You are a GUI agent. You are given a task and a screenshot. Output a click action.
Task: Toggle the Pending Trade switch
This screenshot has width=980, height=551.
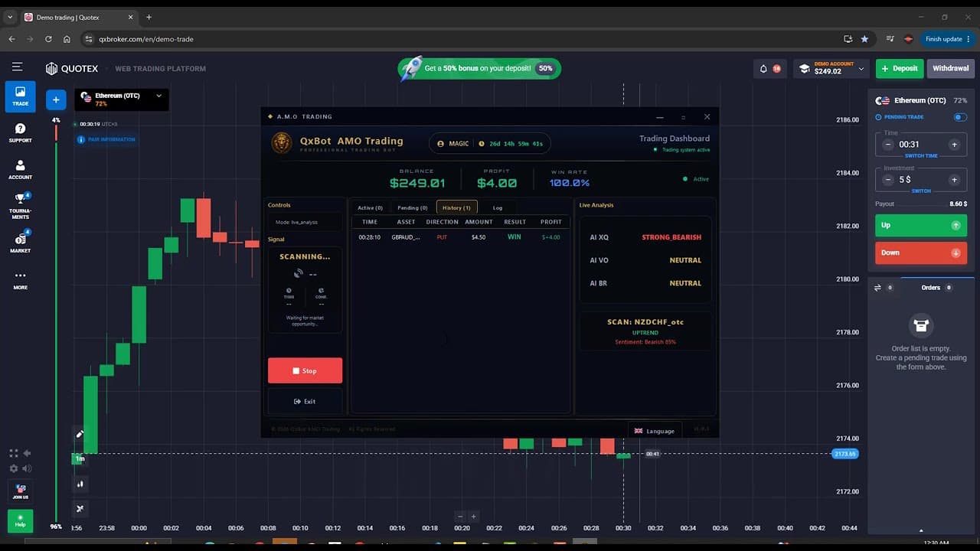tap(960, 117)
